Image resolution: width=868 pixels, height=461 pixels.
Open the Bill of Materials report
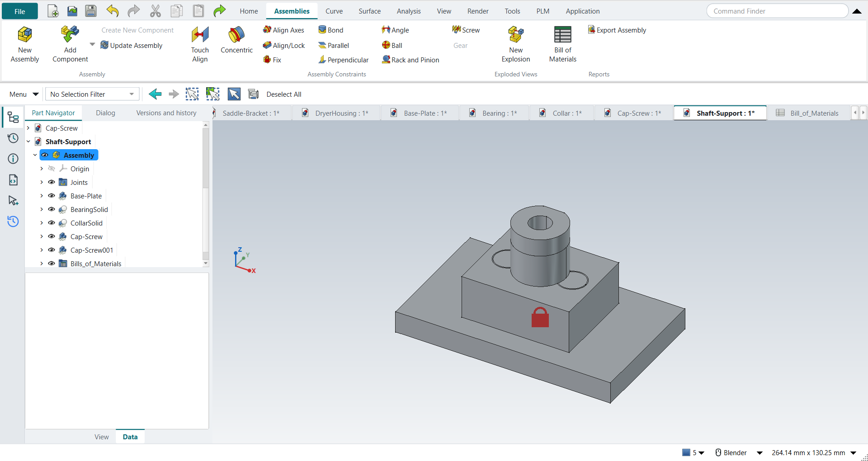(x=562, y=44)
